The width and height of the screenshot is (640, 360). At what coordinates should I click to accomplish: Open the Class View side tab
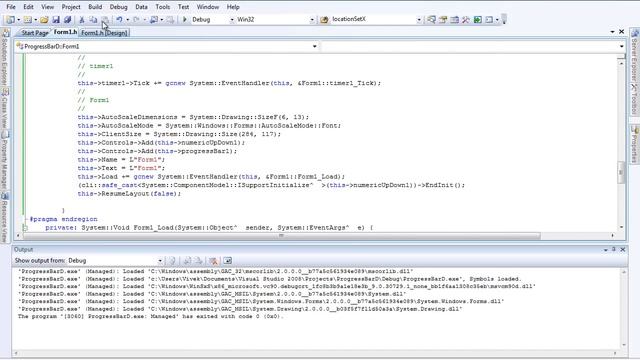[x=4, y=109]
